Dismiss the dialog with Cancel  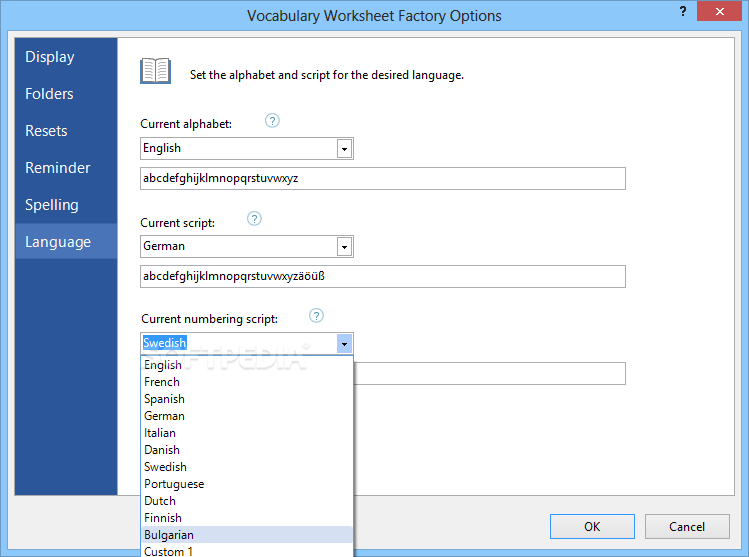click(x=687, y=526)
